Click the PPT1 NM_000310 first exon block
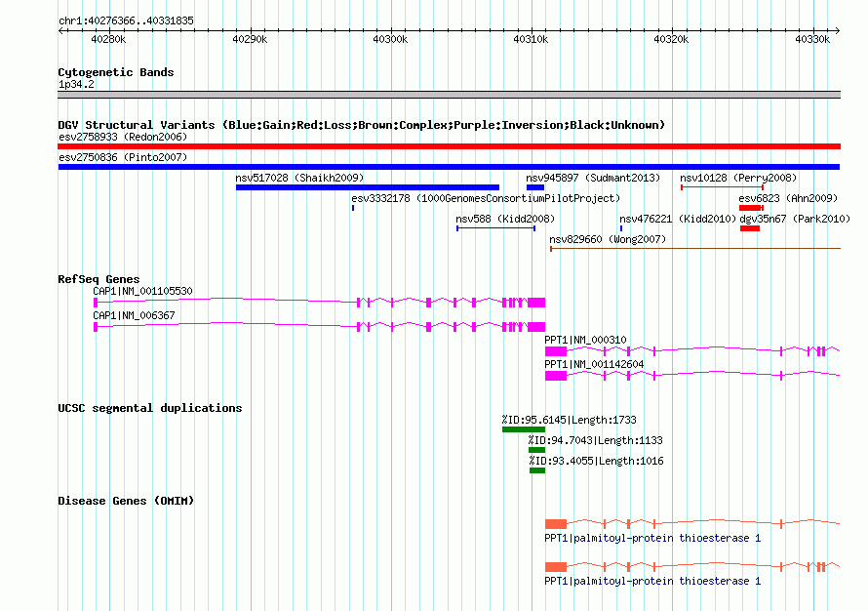Image resolution: width=868 pixels, height=611 pixels. [556, 351]
